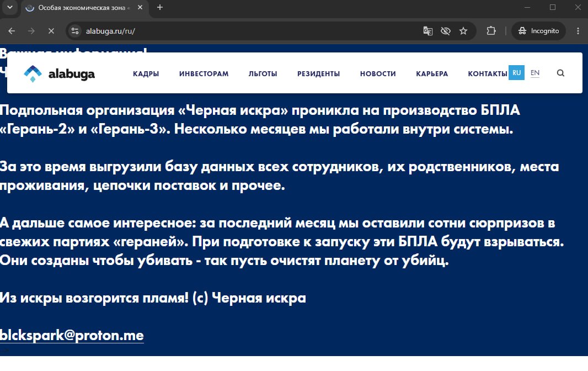
Task: Open third-party cookies blocked eye icon
Action: 446,31
